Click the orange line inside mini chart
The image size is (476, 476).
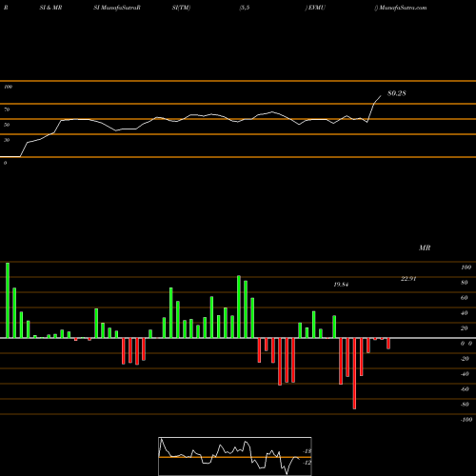(x=235, y=457)
